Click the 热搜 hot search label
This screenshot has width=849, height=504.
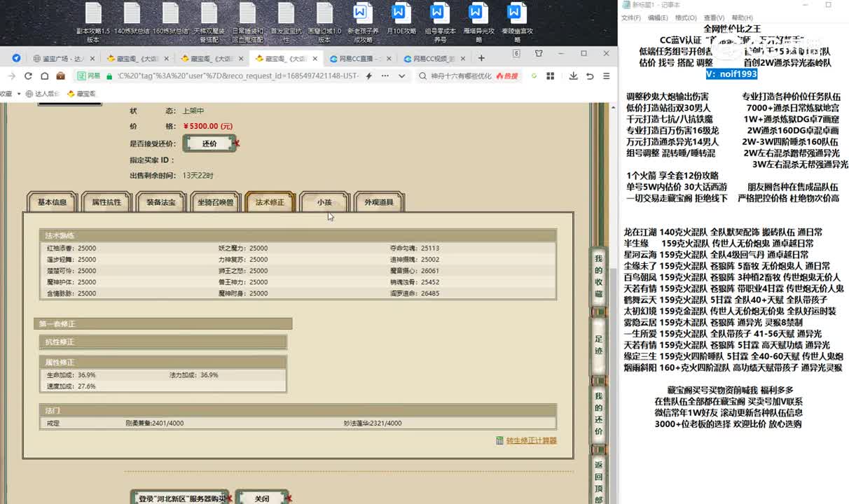(507, 76)
